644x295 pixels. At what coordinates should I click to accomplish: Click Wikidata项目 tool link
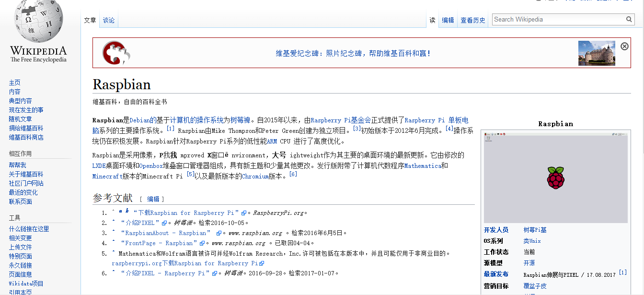pyautogui.click(x=26, y=283)
